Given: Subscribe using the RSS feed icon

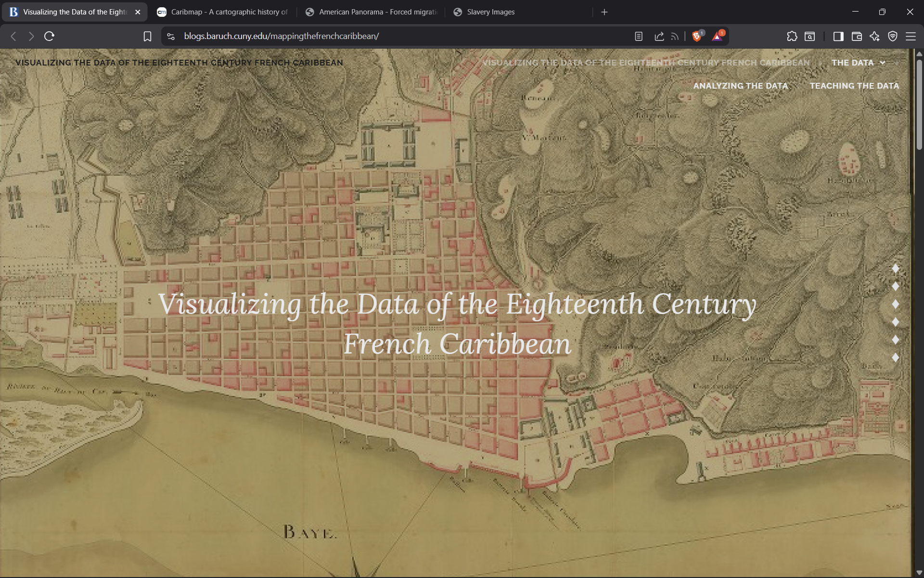Looking at the screenshot, I should coord(674,36).
